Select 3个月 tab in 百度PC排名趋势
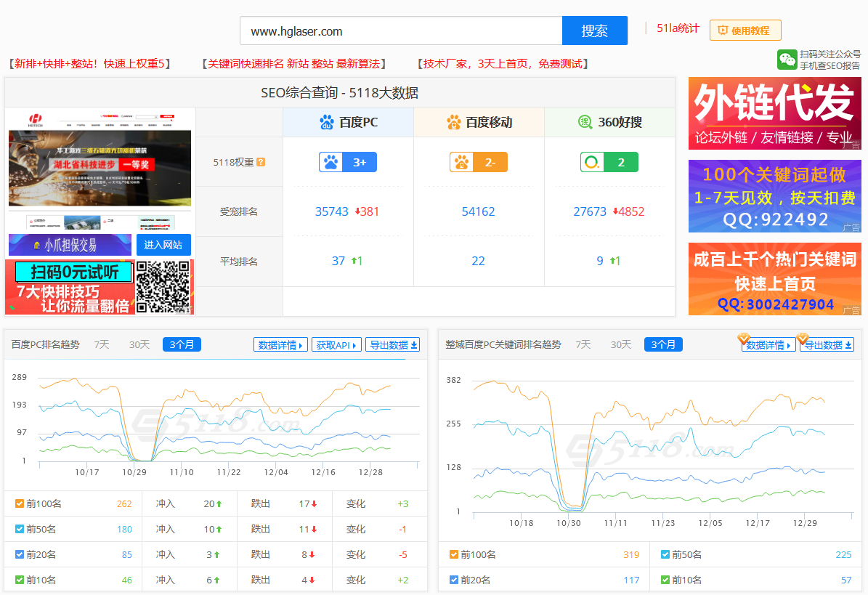This screenshot has height=595, width=868. 182,345
